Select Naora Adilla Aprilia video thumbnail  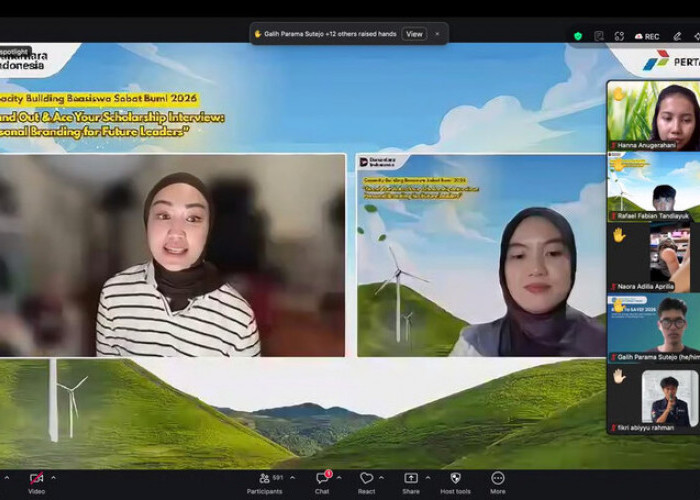[x=654, y=257]
